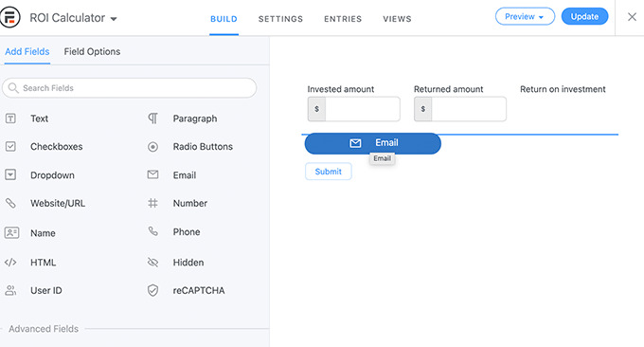The width and height of the screenshot is (644, 347).
Task: Open the Field Options tab
Action: [92, 52]
